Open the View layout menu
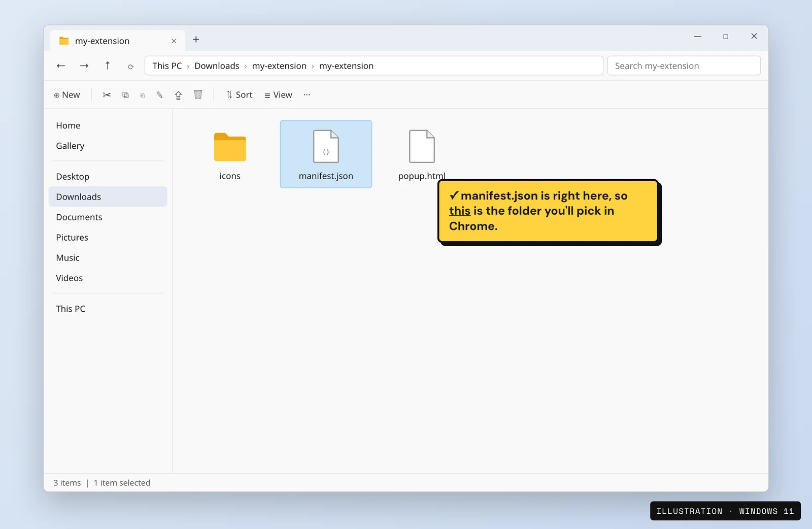 [x=278, y=95]
